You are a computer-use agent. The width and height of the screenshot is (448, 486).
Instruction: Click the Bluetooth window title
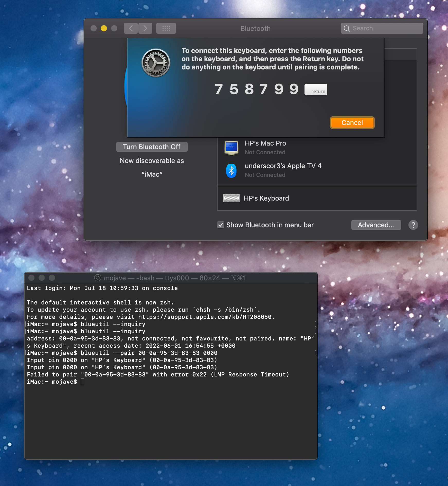[255, 29]
